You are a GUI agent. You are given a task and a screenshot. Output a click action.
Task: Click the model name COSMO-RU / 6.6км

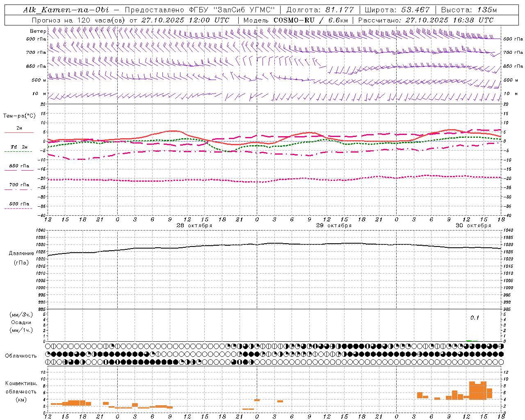[x=311, y=20]
